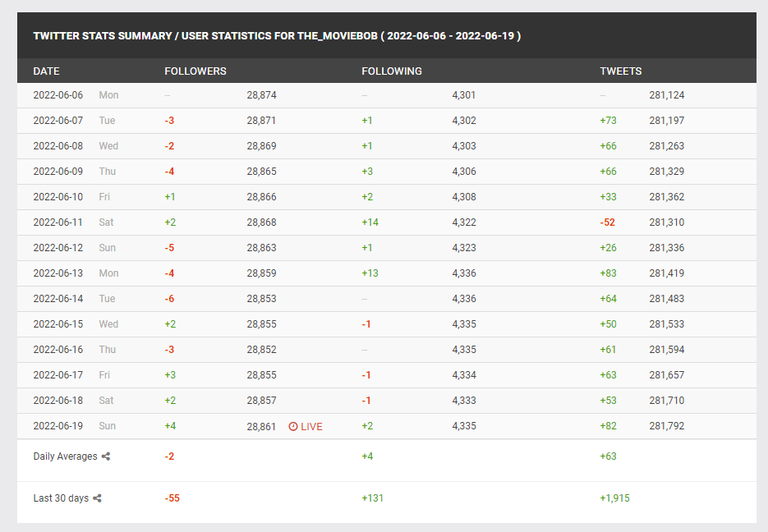This screenshot has width=768, height=532.
Task: Click following change +14
Action: click(x=370, y=222)
